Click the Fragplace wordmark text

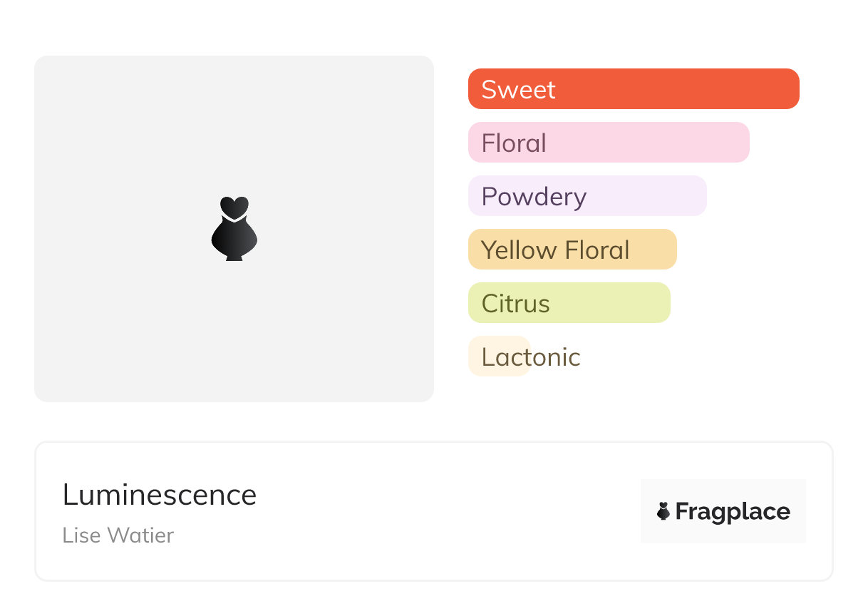(x=733, y=511)
